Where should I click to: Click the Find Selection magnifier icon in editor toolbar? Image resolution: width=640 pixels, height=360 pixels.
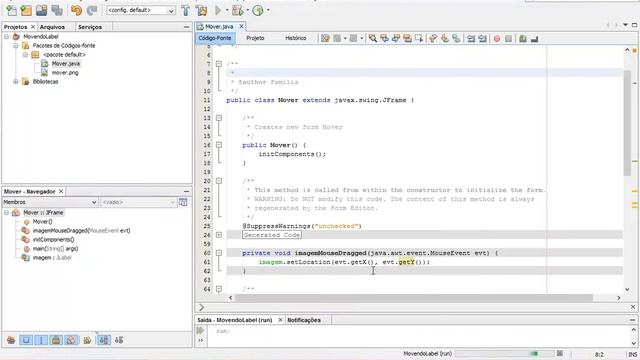pos(373,38)
